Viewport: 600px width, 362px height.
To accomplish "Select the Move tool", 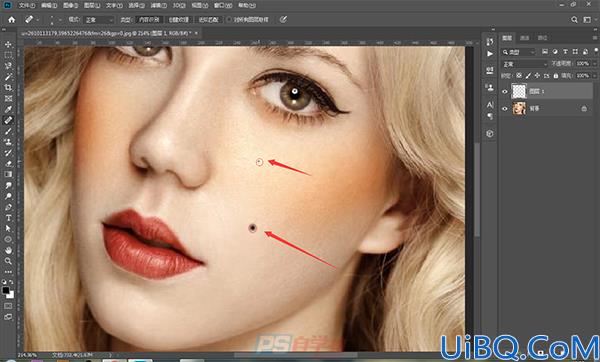I will pos(8,44).
